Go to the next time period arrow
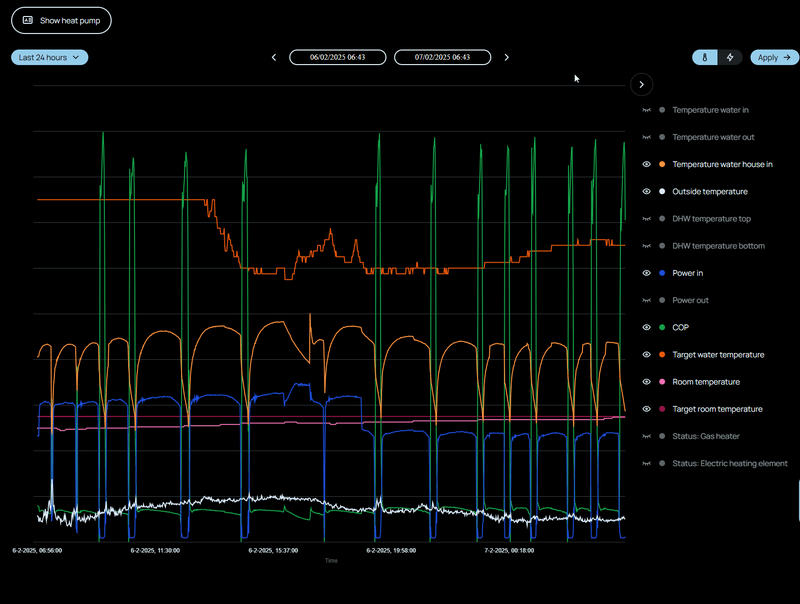 tap(506, 57)
